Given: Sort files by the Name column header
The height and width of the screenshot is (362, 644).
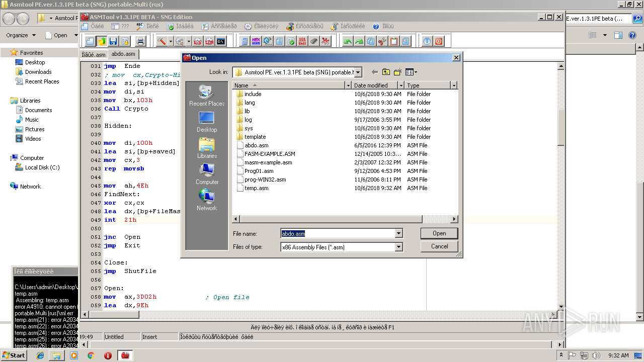Looking at the screenshot, I should click(x=289, y=85).
